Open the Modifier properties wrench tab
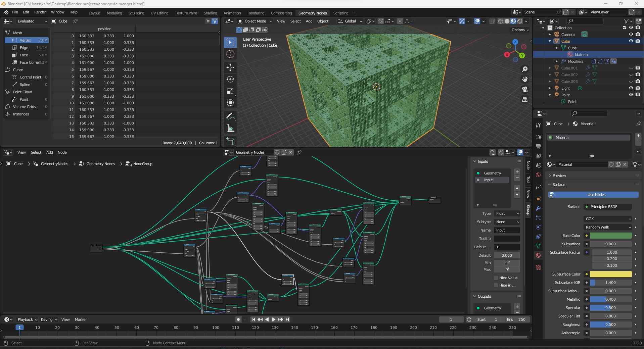 (x=538, y=208)
